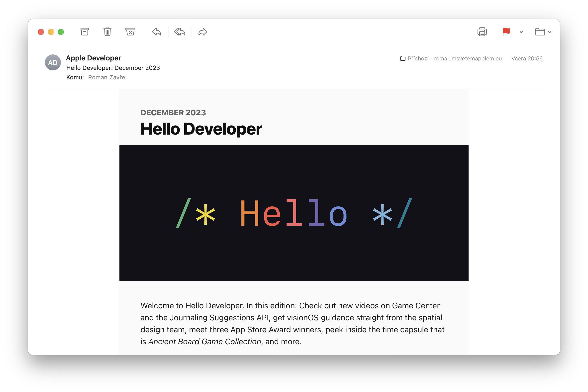The height and width of the screenshot is (392, 588).
Task: Print the Hello Developer email
Action: [x=482, y=32]
